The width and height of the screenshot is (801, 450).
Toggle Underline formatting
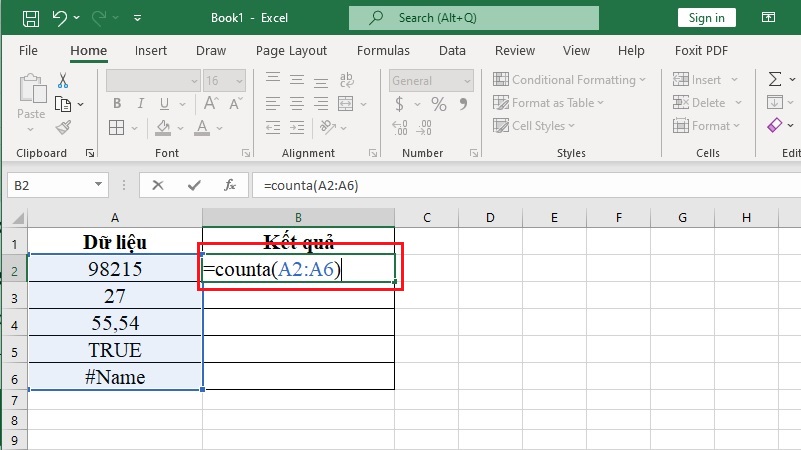click(x=164, y=104)
